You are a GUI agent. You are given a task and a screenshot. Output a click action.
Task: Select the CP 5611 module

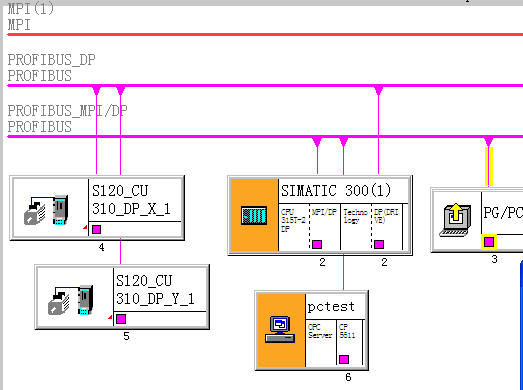point(349,342)
